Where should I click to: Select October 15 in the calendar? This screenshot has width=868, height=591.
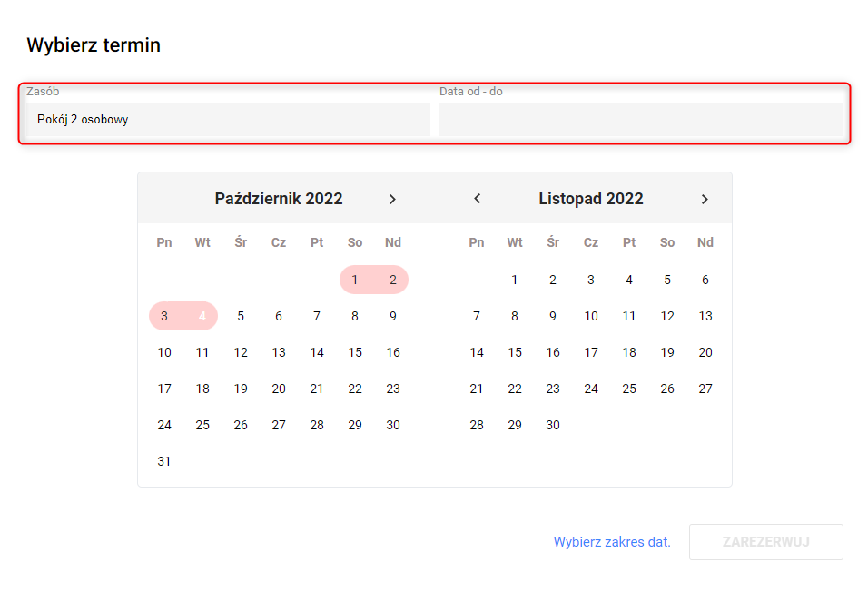(355, 352)
